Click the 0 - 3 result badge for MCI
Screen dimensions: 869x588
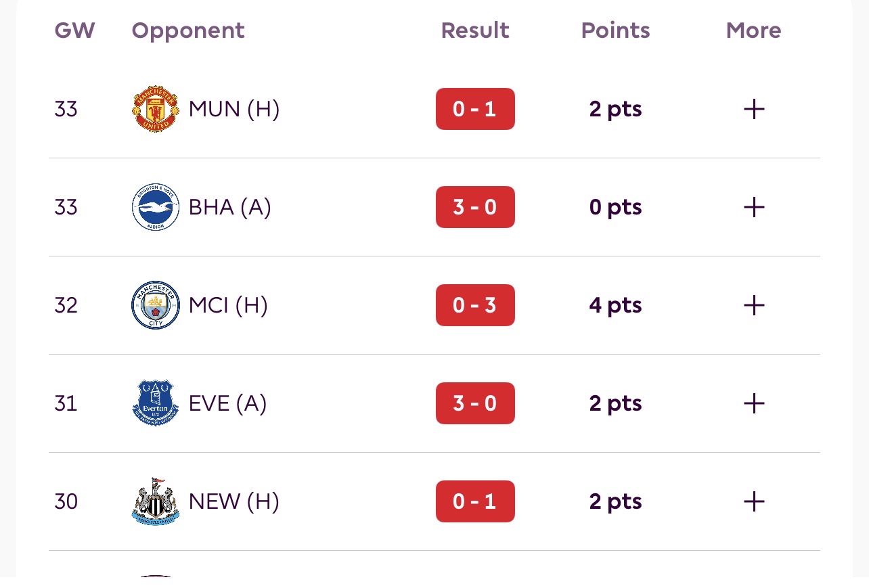click(x=475, y=305)
